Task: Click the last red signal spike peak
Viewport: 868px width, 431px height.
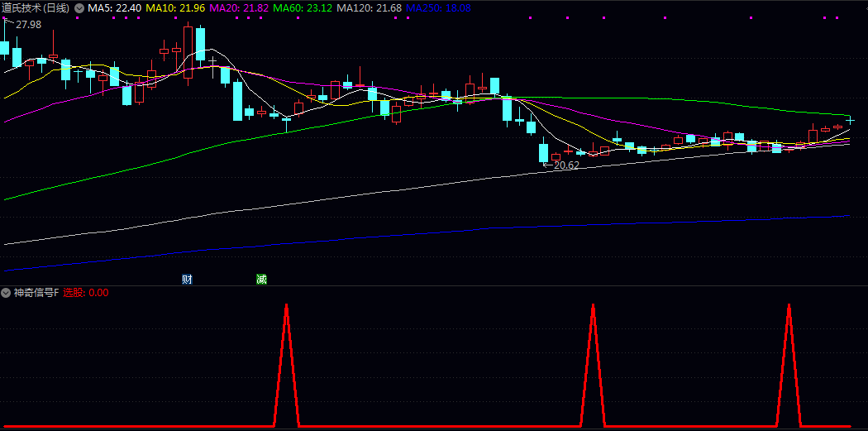Action: (789, 306)
